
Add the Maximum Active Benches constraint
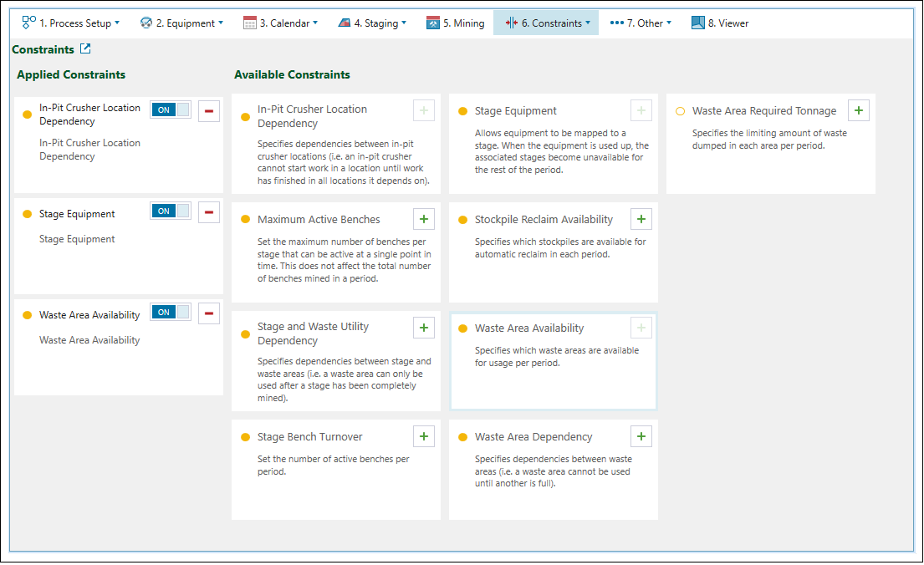(x=424, y=219)
